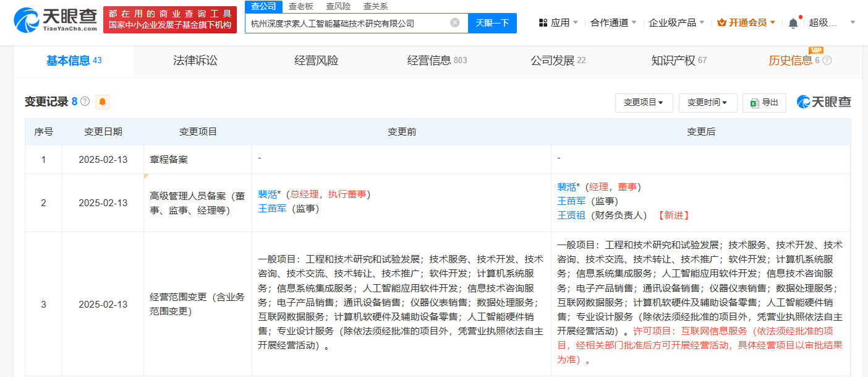Open notifications via the bell icon

(x=793, y=23)
